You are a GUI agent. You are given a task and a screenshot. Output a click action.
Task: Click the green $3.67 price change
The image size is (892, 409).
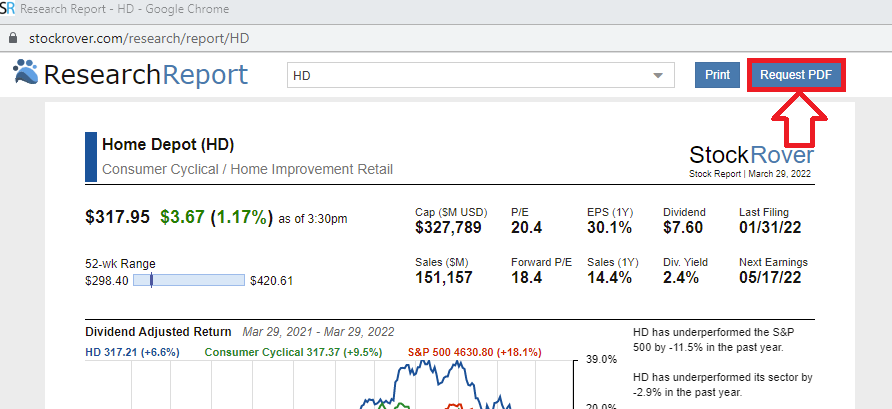(x=182, y=217)
